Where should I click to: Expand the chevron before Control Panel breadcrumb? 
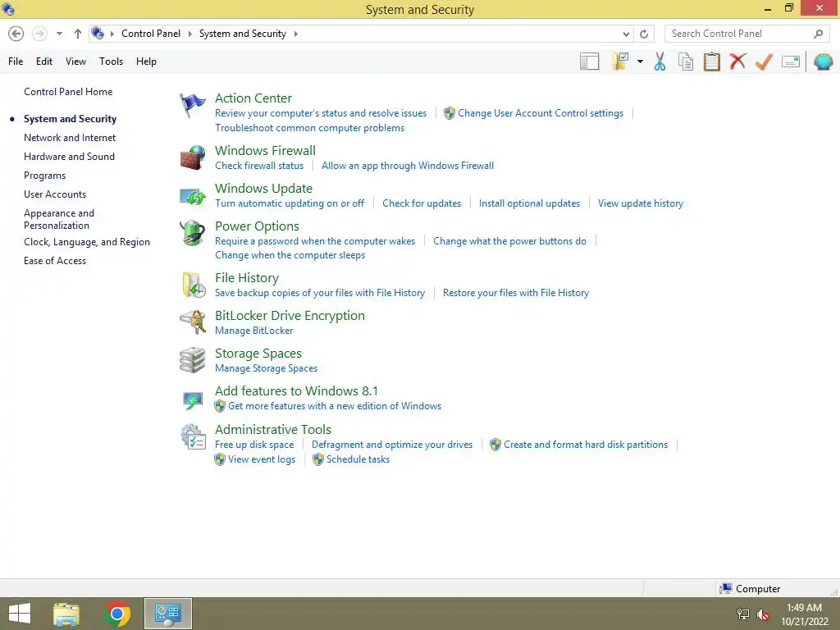point(112,34)
